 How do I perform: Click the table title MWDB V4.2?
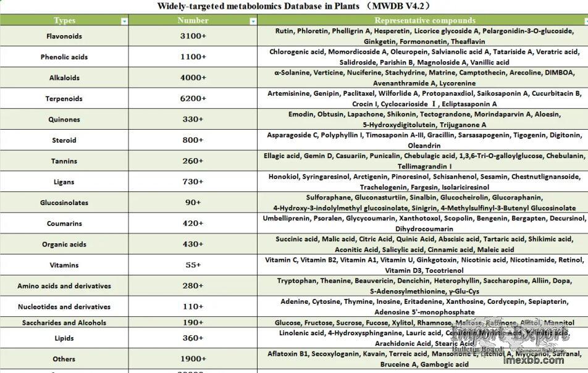[294, 6]
